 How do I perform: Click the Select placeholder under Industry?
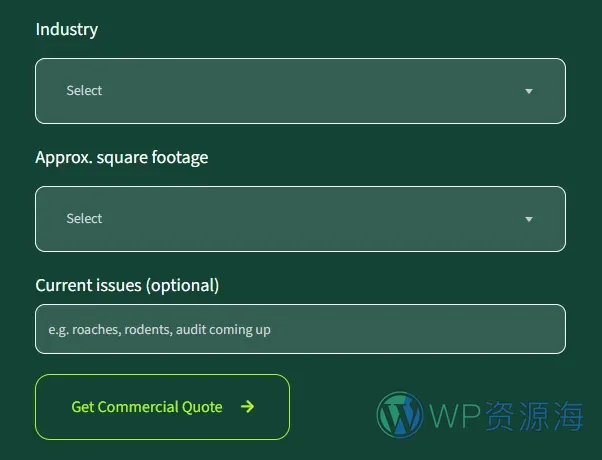[x=84, y=91]
